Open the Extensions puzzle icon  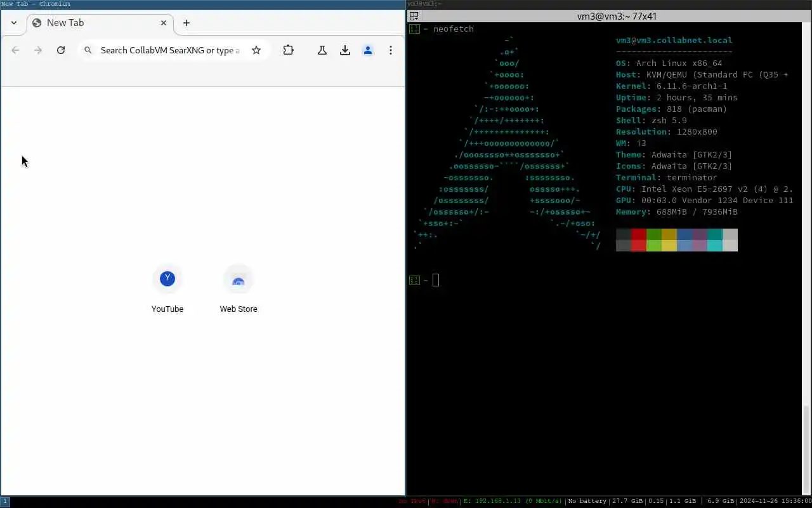point(289,50)
